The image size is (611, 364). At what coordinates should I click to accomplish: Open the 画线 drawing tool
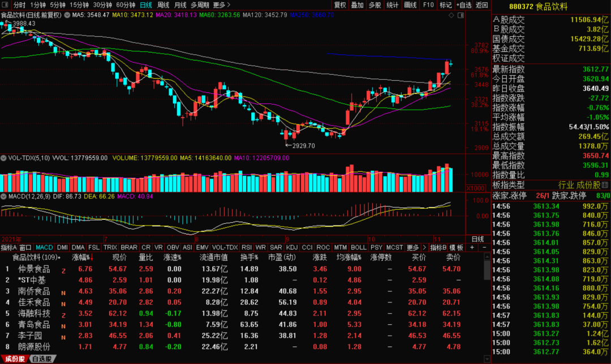pos(411,5)
